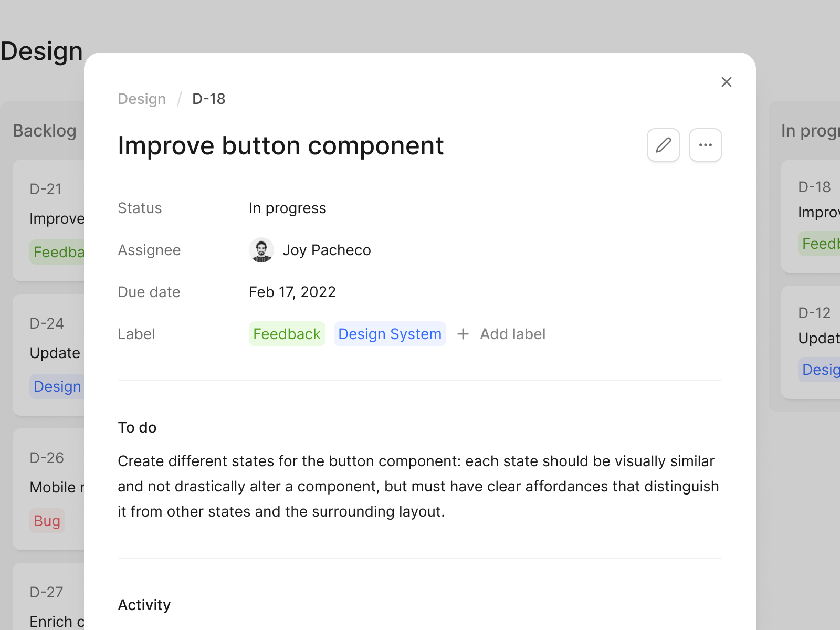Viewport: 840px width, 630px height.
Task: Open the three-dots more options menu
Action: click(x=705, y=145)
